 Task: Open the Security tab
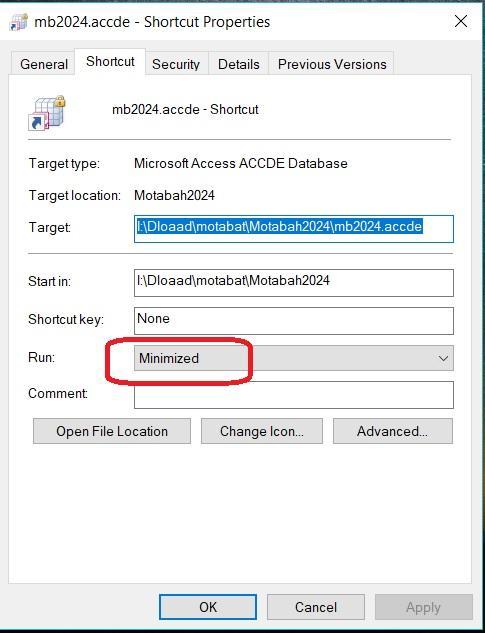[x=176, y=64]
